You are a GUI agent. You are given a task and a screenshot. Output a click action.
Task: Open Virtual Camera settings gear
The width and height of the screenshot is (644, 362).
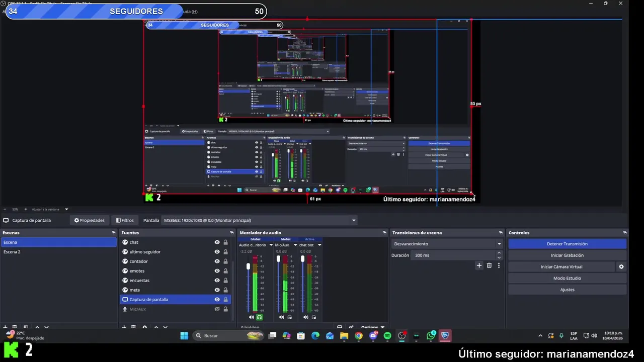pyautogui.click(x=621, y=267)
